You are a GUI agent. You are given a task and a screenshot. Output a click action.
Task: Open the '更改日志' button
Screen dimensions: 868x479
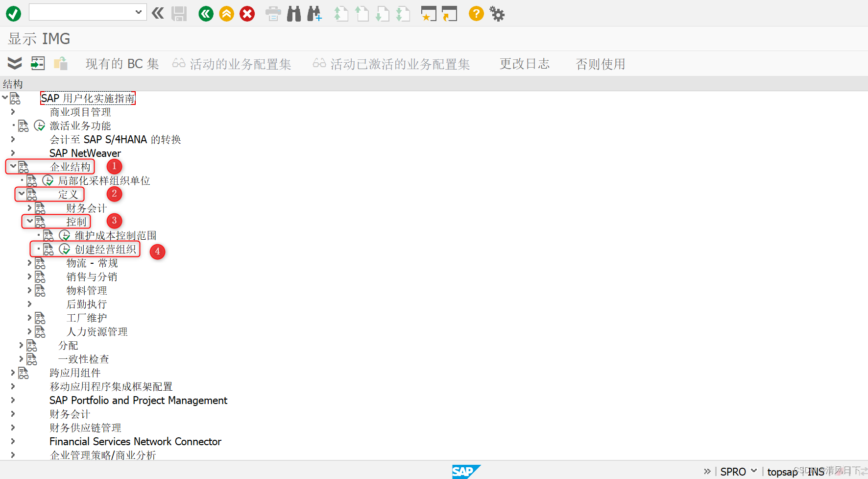524,64
